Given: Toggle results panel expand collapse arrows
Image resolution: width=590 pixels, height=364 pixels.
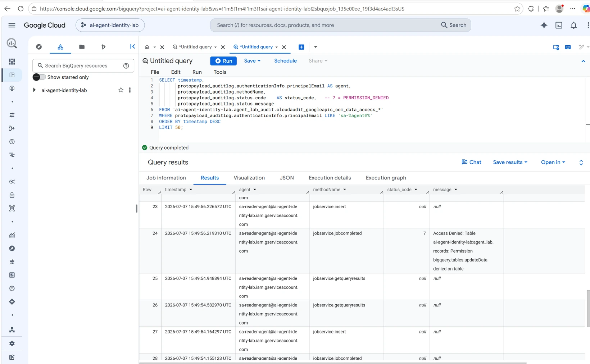Looking at the screenshot, I should point(581,163).
